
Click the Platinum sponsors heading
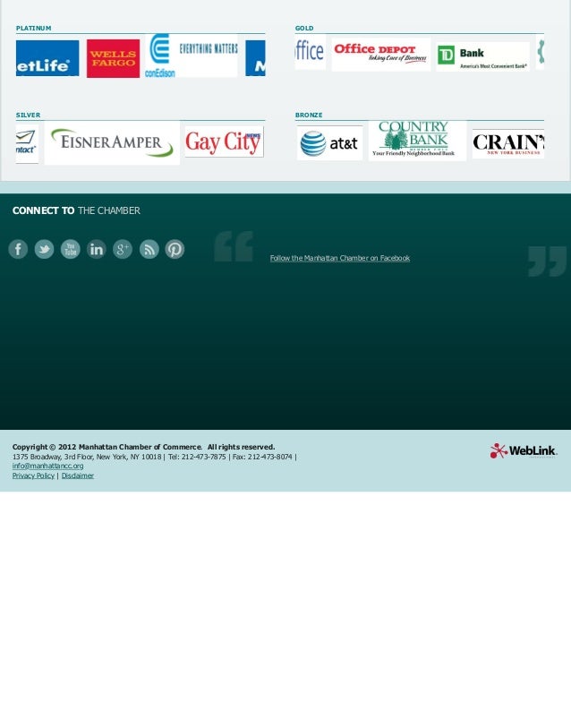point(33,29)
